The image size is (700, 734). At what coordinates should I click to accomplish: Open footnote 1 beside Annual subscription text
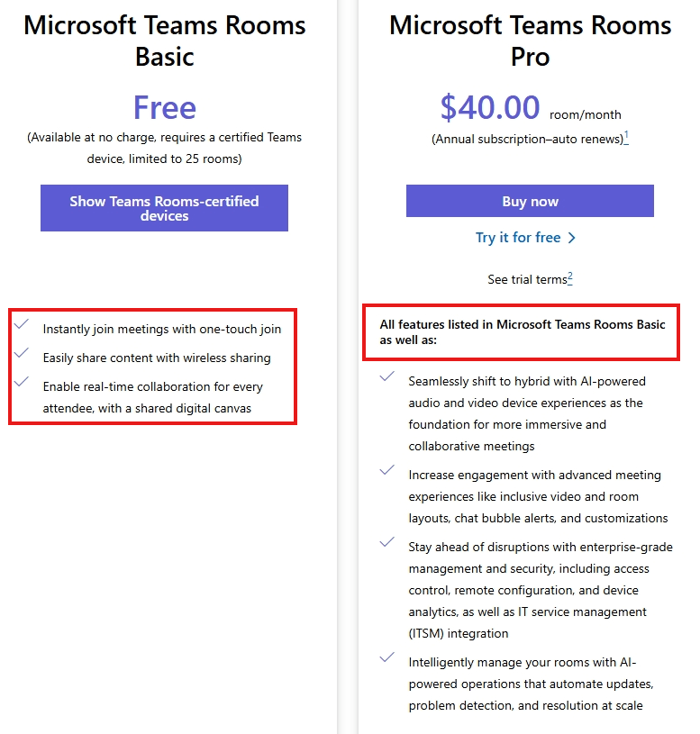pyautogui.click(x=626, y=137)
